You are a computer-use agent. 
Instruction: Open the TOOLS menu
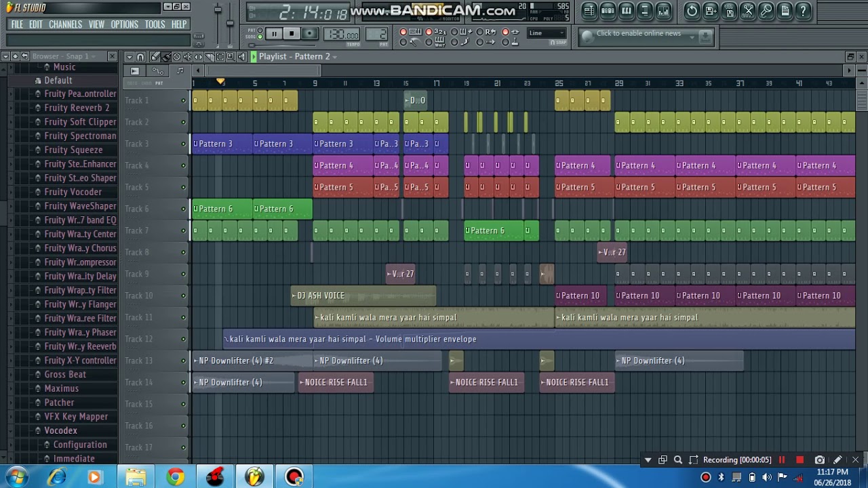click(x=155, y=24)
